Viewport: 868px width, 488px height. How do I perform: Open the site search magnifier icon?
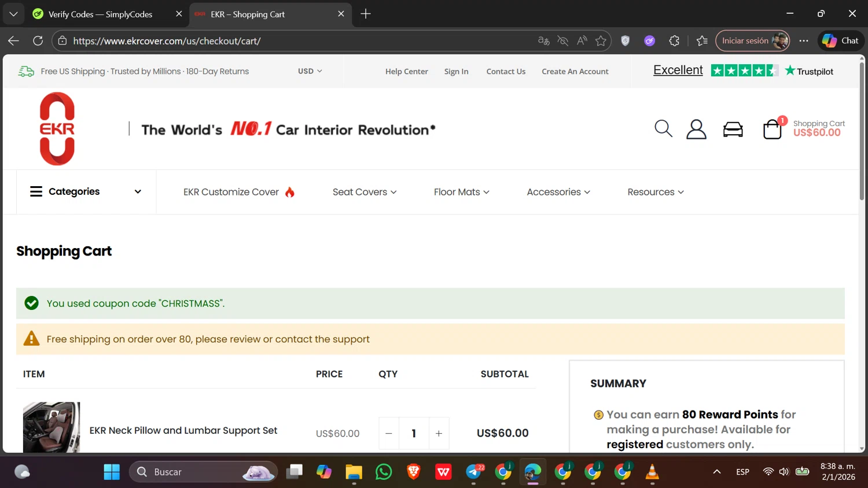(663, 129)
